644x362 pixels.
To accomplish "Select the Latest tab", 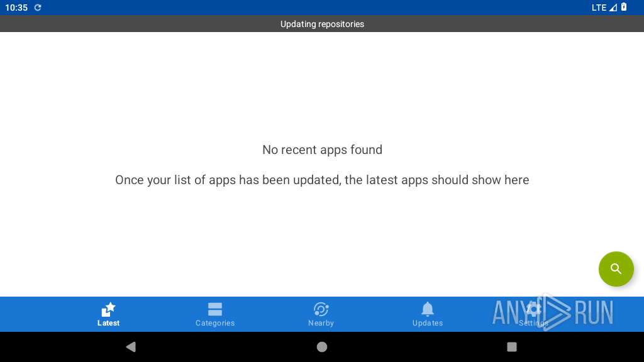I will tap(108, 314).
